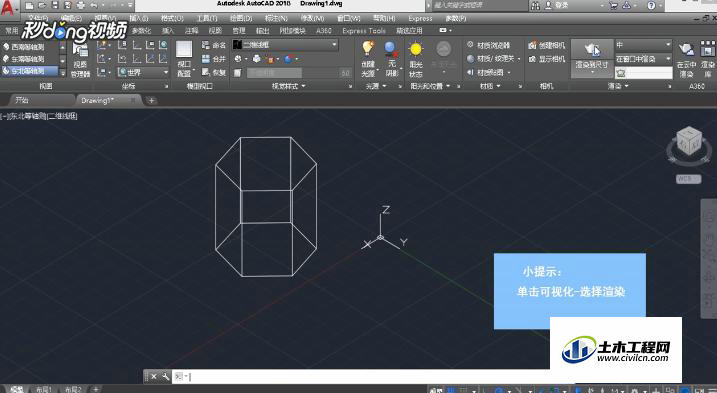
Task: Open the AutoCAD application menu logo
Action: point(7,8)
